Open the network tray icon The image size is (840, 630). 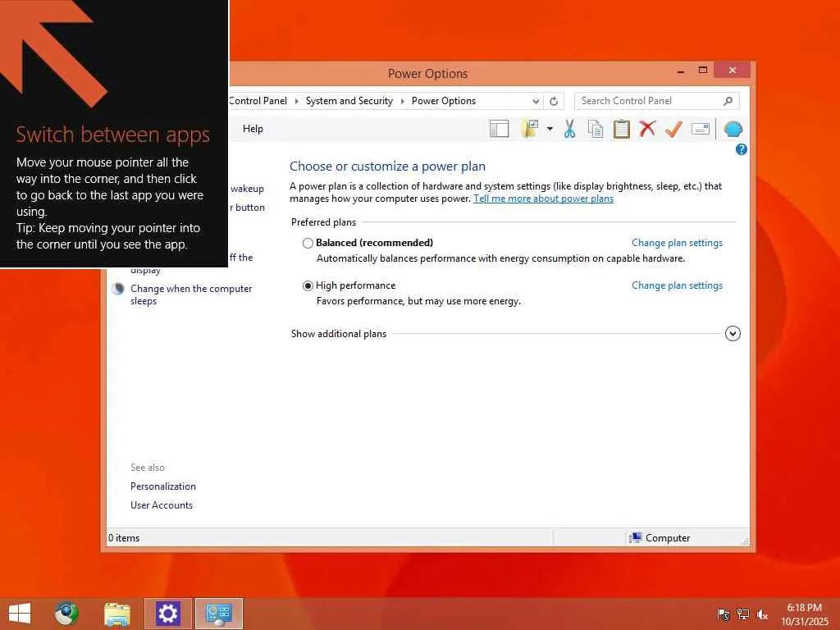(743, 614)
